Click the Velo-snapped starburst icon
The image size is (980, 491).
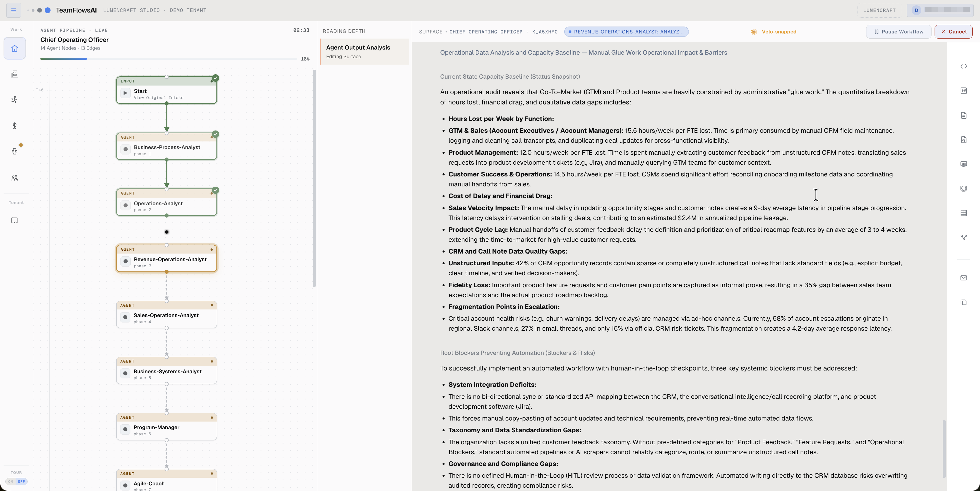pos(754,32)
